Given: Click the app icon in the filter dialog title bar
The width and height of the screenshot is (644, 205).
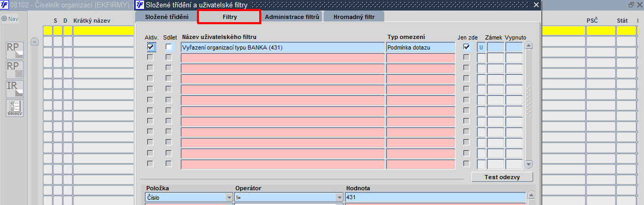Looking at the screenshot, I should (140, 5).
